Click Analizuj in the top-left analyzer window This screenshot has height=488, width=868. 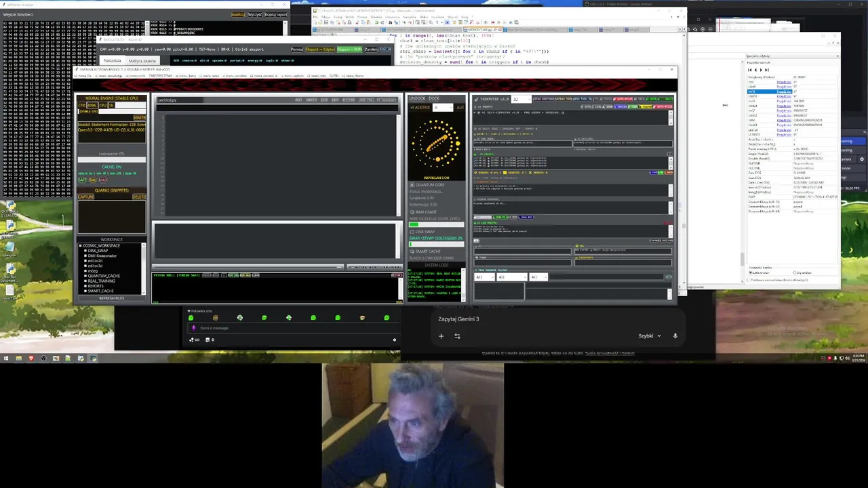click(237, 14)
